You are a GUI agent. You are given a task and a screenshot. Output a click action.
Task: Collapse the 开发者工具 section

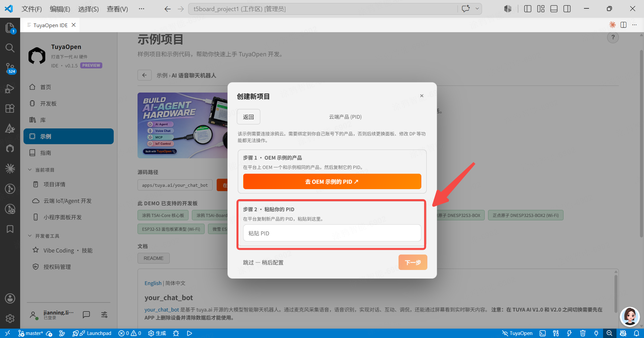click(x=44, y=236)
